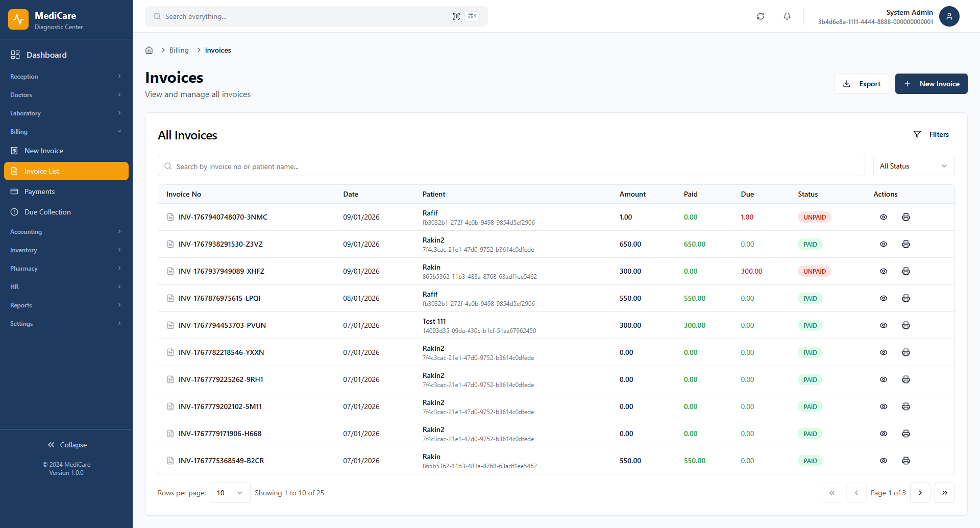Screen dimensions: 980x528
Task: Select the Payments sidebar icon
Action: click(x=14, y=191)
